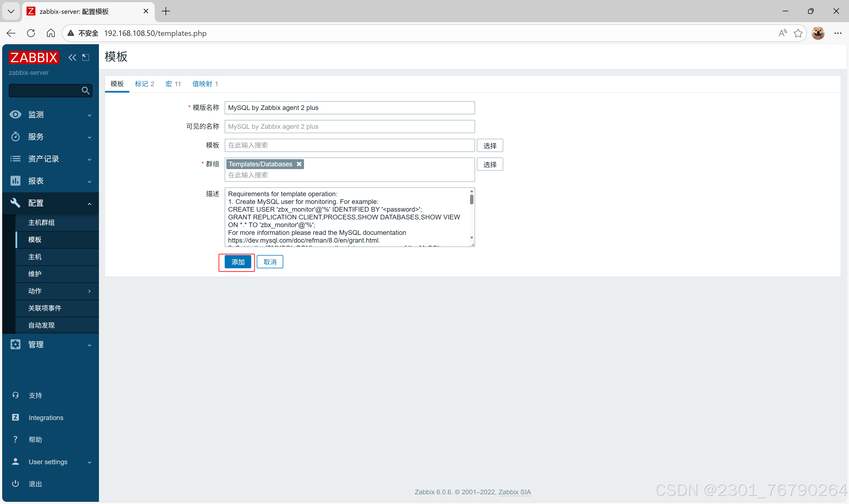Click the Integrations Z icon in sidebar
The height and width of the screenshot is (504, 849).
(x=15, y=418)
